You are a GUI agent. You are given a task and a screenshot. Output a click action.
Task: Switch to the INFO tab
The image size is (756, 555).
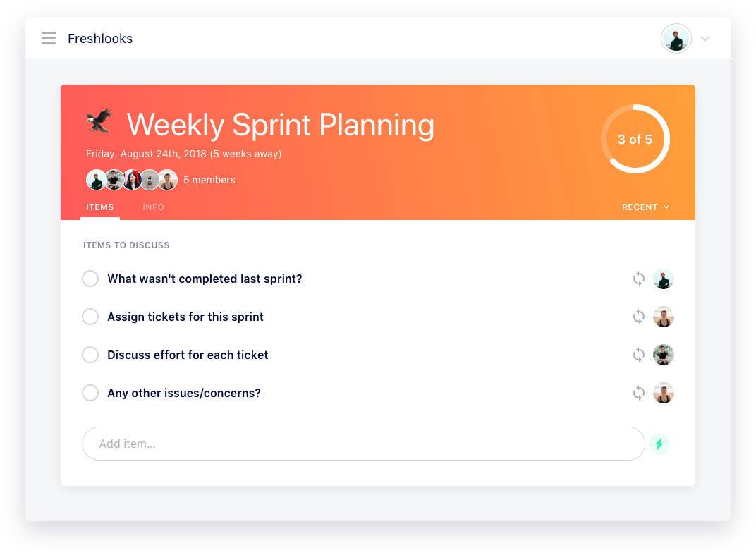154,207
